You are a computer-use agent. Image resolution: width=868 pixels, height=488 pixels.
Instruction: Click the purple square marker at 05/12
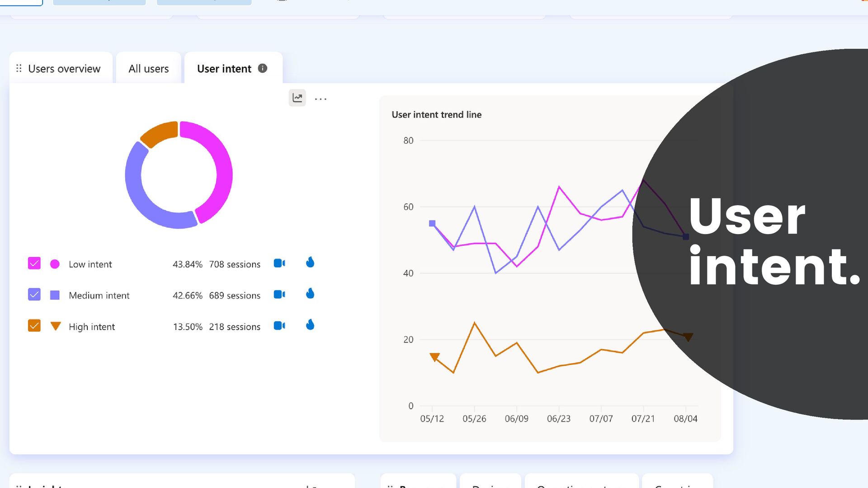coord(432,223)
